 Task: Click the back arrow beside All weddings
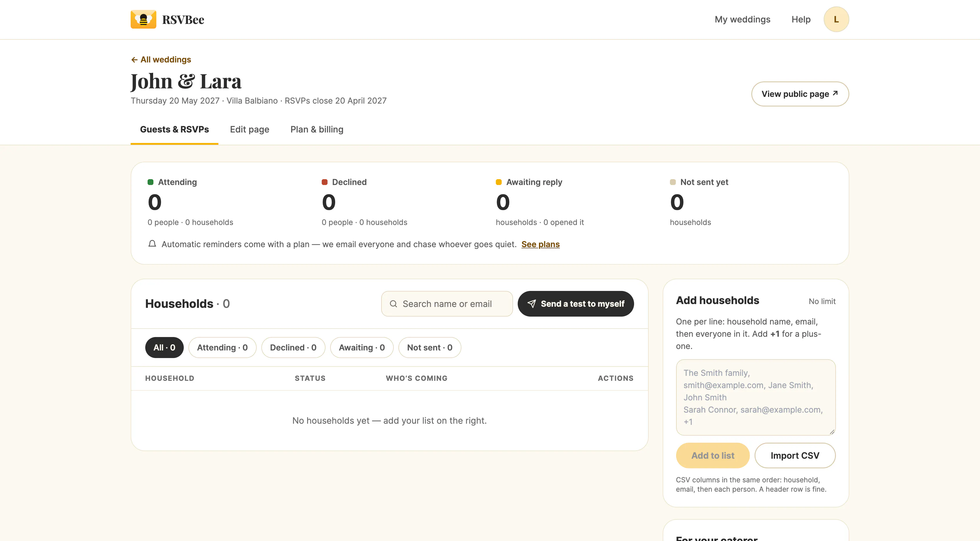[x=134, y=60]
